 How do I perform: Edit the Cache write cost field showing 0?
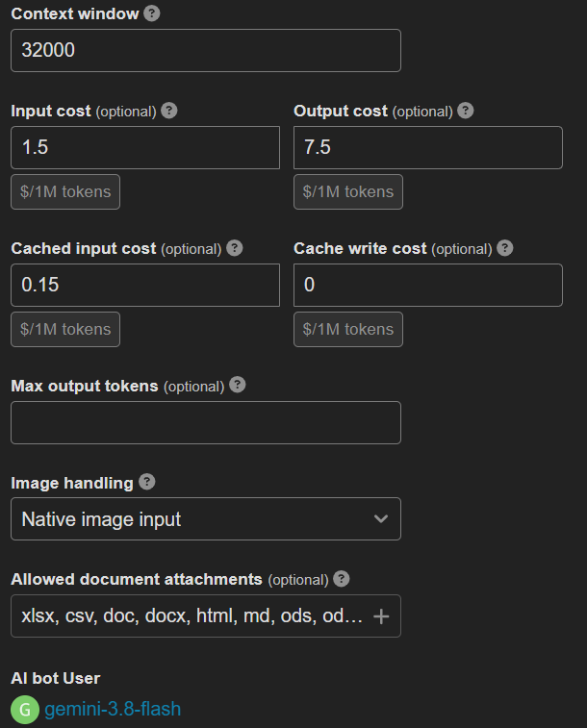(x=427, y=285)
